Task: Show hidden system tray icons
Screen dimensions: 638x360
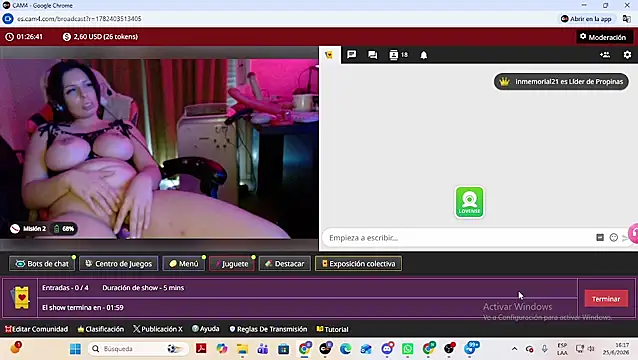Action: point(514,349)
